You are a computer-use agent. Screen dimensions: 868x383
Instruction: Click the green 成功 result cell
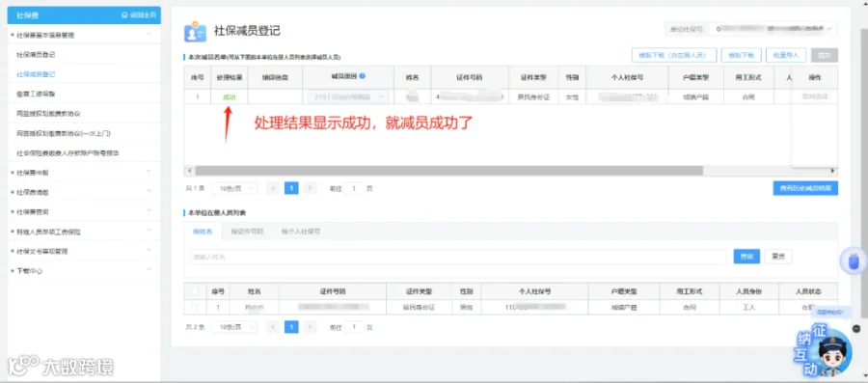pos(230,96)
